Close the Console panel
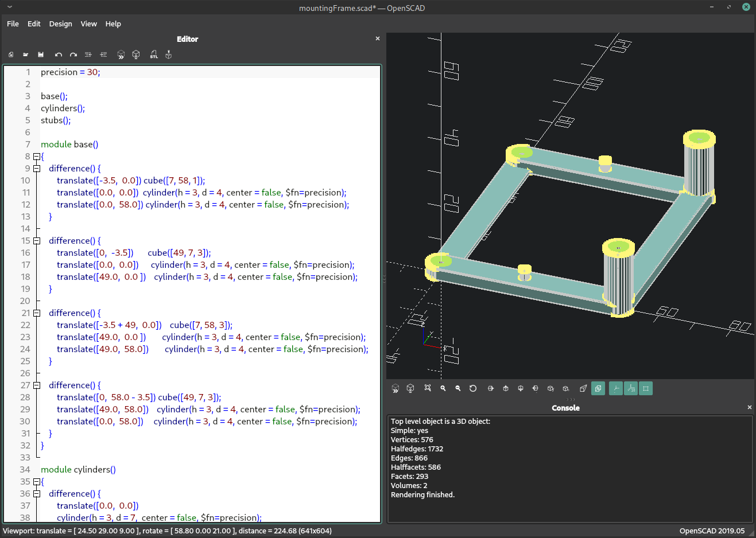Viewport: 756px width, 538px height. click(749, 407)
